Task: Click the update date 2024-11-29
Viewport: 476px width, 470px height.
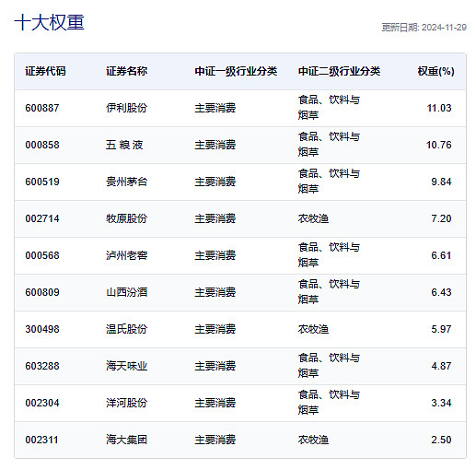Action: pos(444,28)
